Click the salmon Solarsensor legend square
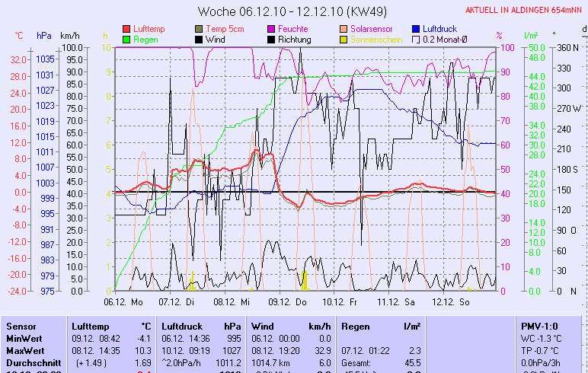This screenshot has width=588, height=373. tap(344, 29)
